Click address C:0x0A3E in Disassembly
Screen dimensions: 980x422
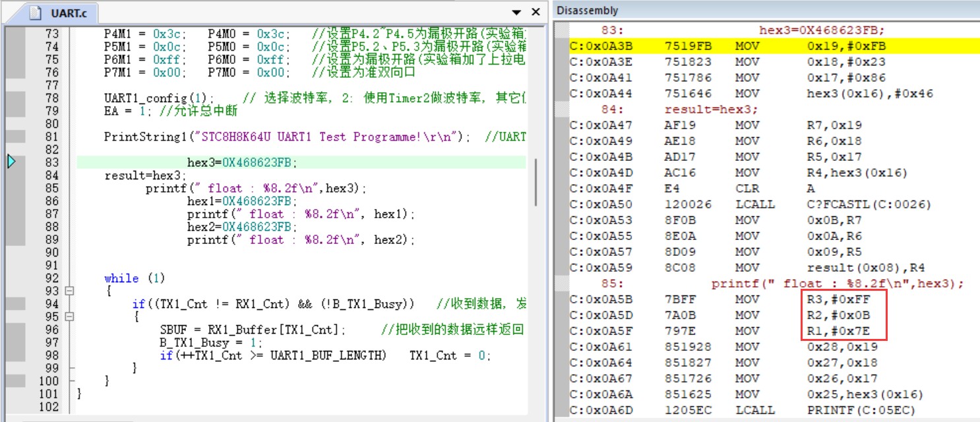click(x=600, y=62)
